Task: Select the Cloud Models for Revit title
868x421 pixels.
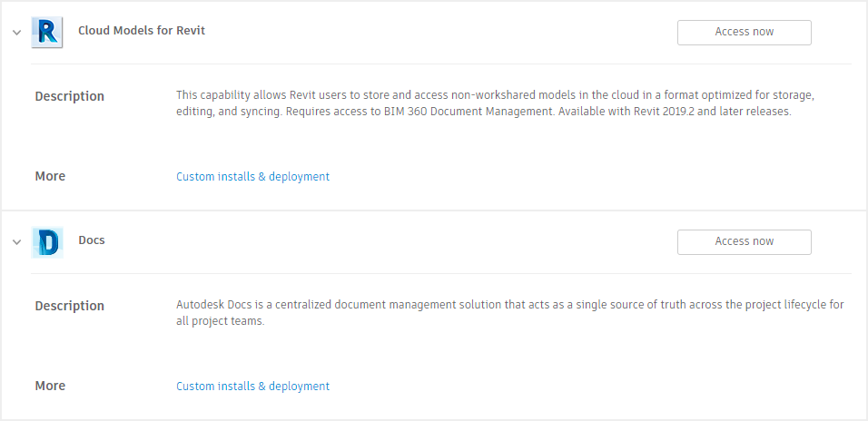Action: point(142,31)
